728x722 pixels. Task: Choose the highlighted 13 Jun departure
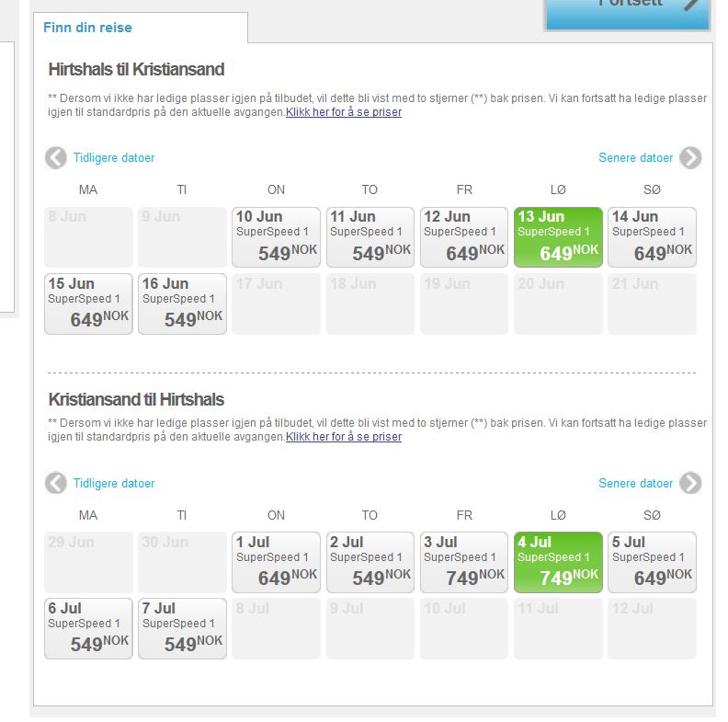(x=558, y=237)
